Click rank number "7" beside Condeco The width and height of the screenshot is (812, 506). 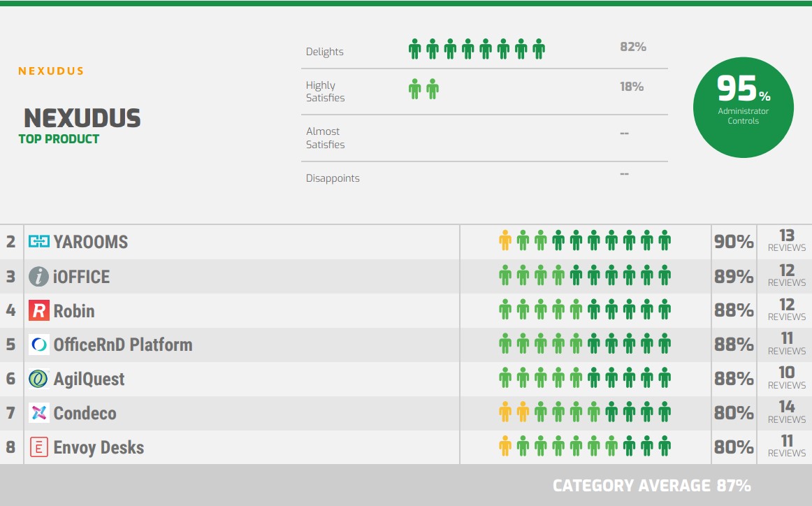click(x=11, y=413)
